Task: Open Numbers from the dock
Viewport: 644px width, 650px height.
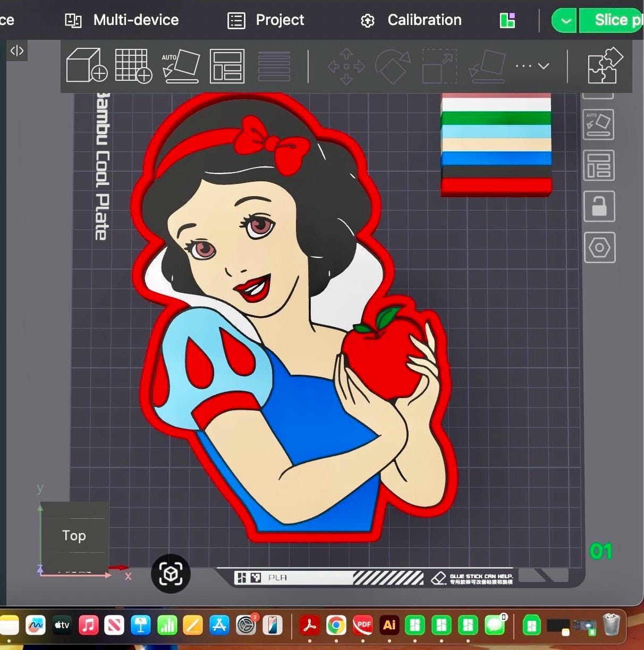Action: coord(167,626)
